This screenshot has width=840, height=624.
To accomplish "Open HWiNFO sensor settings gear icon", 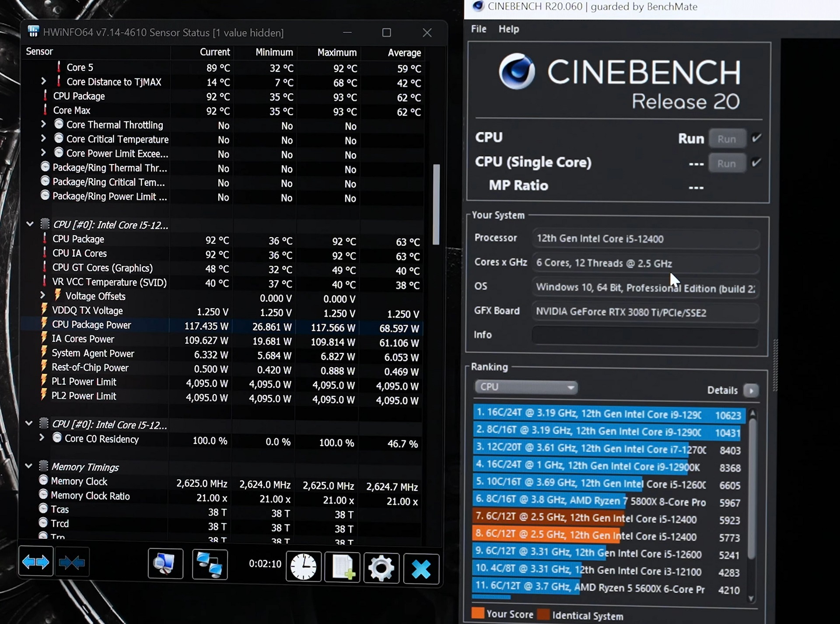I will [381, 568].
